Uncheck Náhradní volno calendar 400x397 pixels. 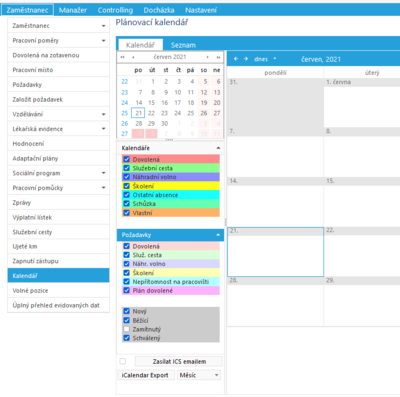127,177
